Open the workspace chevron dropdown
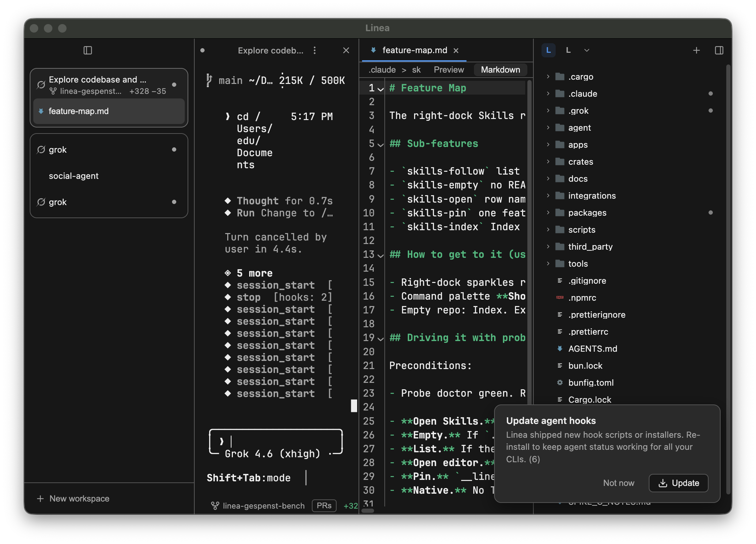The width and height of the screenshot is (756, 544). tap(586, 50)
